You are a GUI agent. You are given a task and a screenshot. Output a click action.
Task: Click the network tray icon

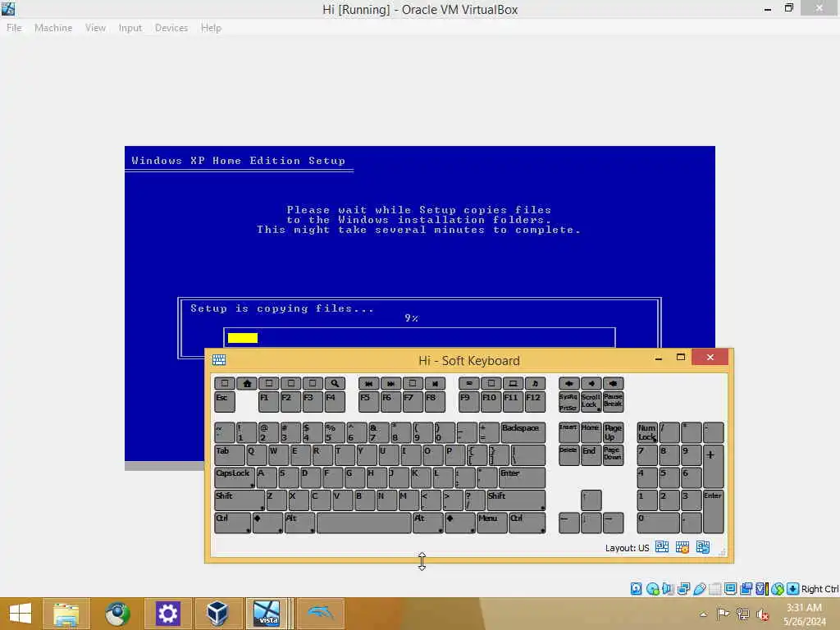point(742,614)
